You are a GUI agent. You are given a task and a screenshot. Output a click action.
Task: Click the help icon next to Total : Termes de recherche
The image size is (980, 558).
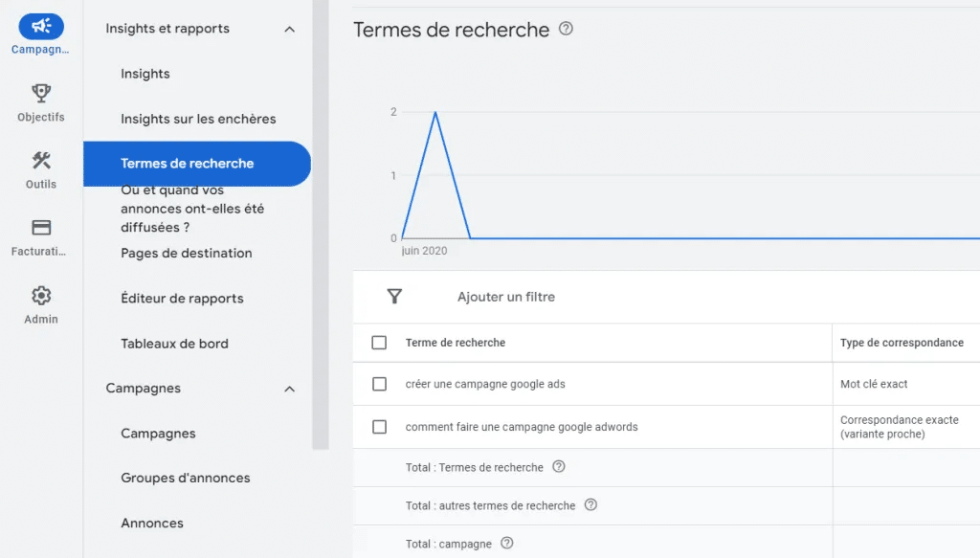[x=560, y=468]
